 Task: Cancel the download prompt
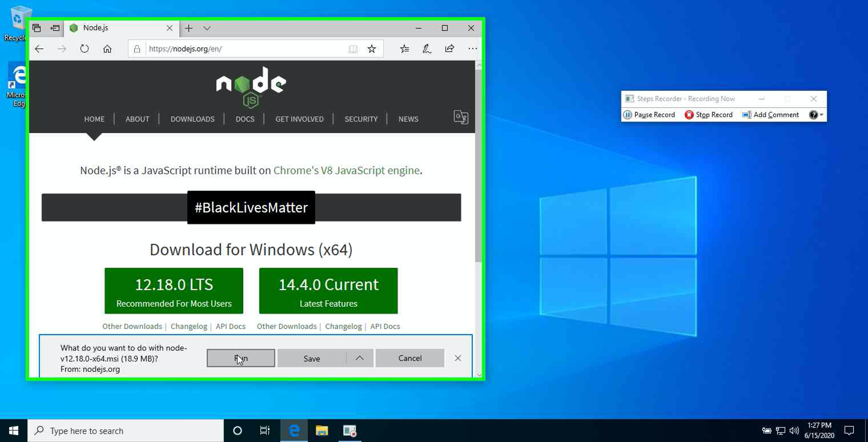(x=410, y=358)
